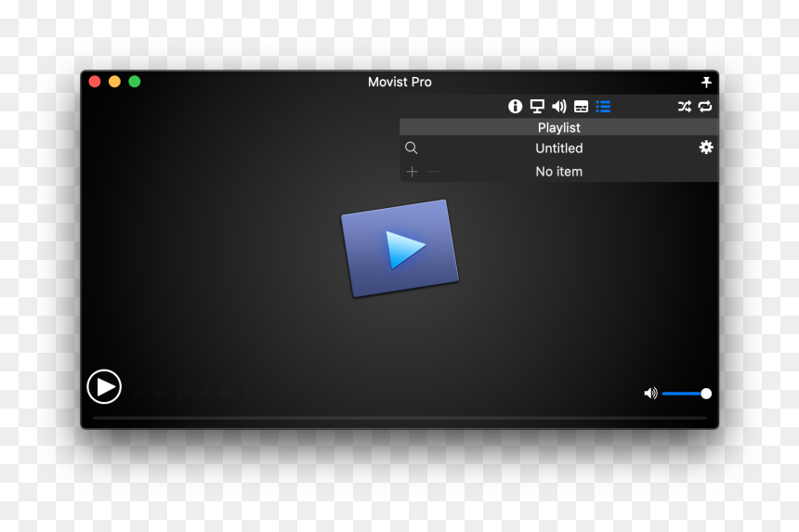Search the playlist with the magnifier icon

click(412, 149)
